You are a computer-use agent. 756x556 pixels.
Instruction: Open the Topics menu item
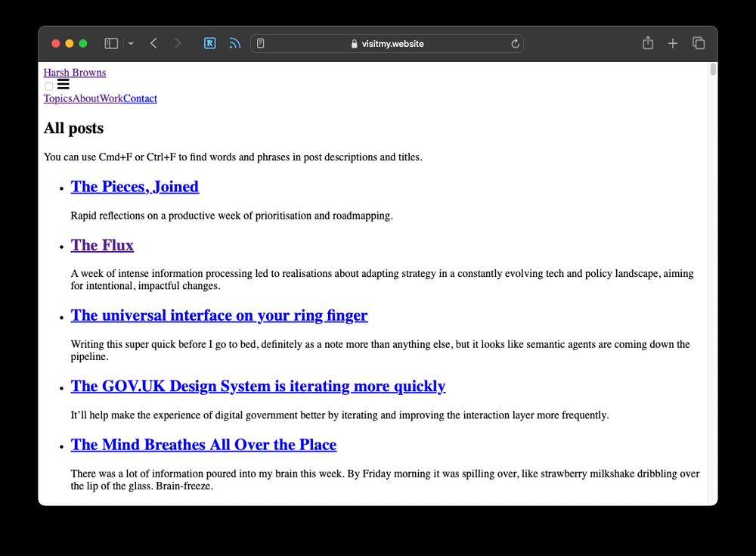[57, 98]
